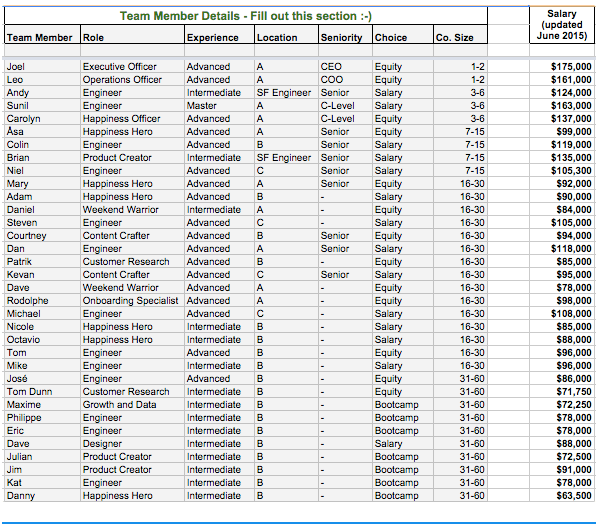Click the name cell Philippe
This screenshot has width=600, height=524.
pyautogui.click(x=42, y=418)
